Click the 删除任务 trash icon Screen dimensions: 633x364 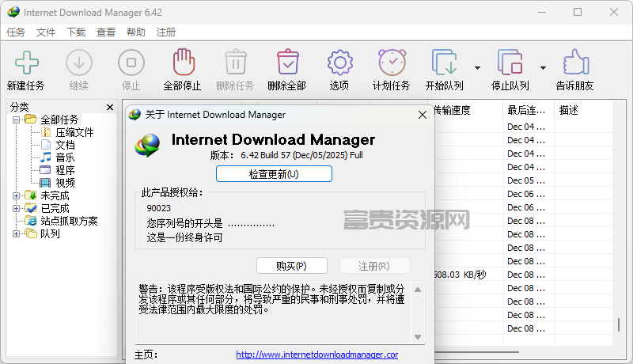tap(235, 62)
